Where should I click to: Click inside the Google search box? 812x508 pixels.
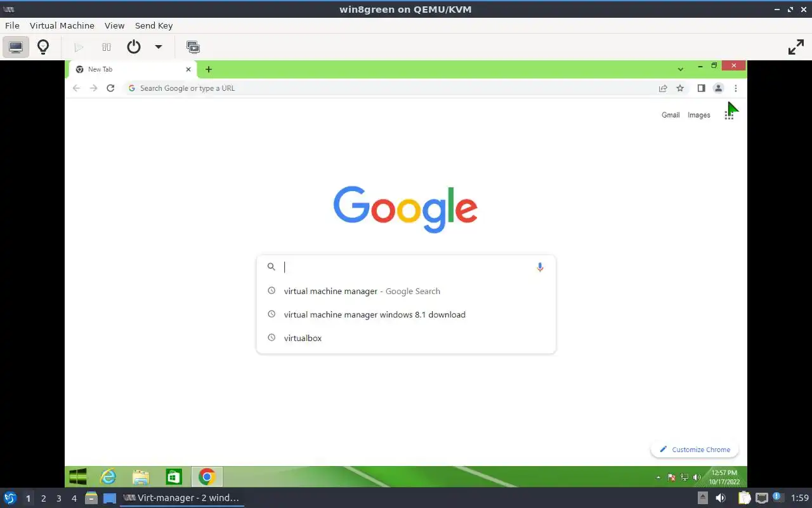coord(406,267)
